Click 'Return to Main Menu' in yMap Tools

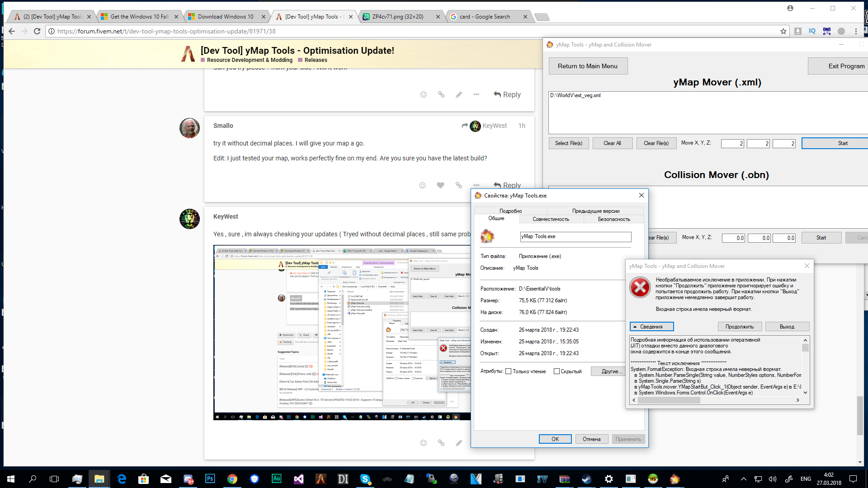pos(588,66)
